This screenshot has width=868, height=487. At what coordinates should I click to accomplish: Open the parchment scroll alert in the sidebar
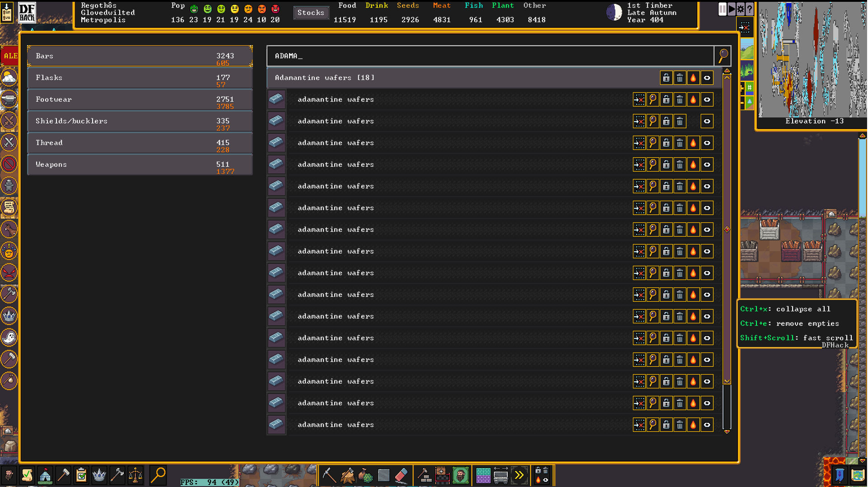coord(9,207)
